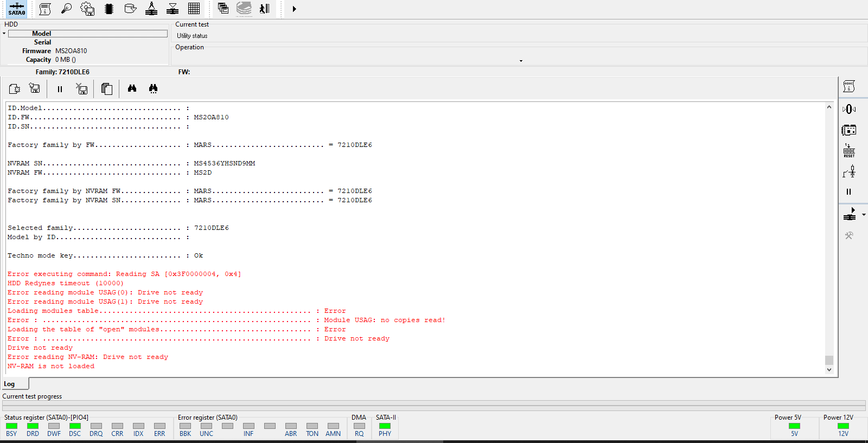Open the dropdown arrow next to Model field
This screenshot has height=443, width=868.
coord(4,34)
